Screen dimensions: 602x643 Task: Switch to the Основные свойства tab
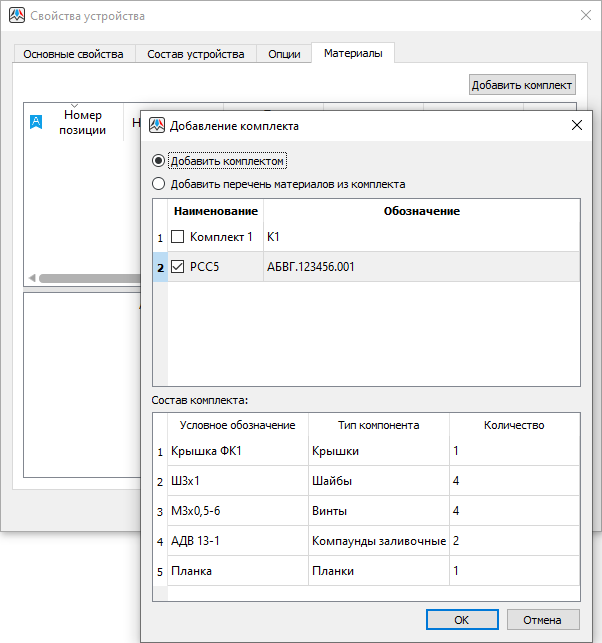pyautogui.click(x=73, y=54)
